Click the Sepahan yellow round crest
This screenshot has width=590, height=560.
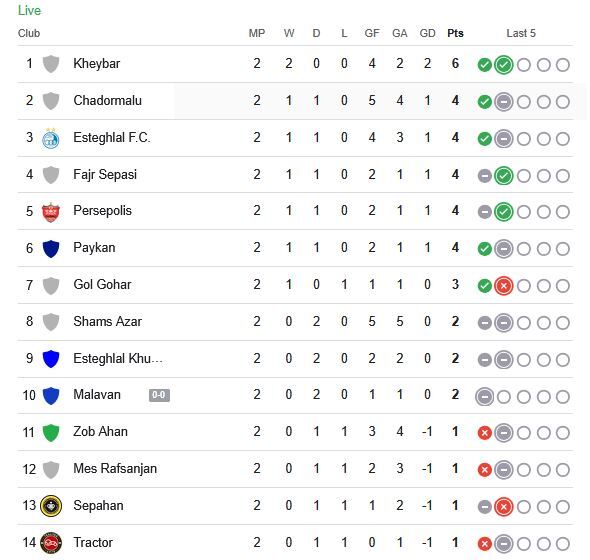click(x=51, y=506)
